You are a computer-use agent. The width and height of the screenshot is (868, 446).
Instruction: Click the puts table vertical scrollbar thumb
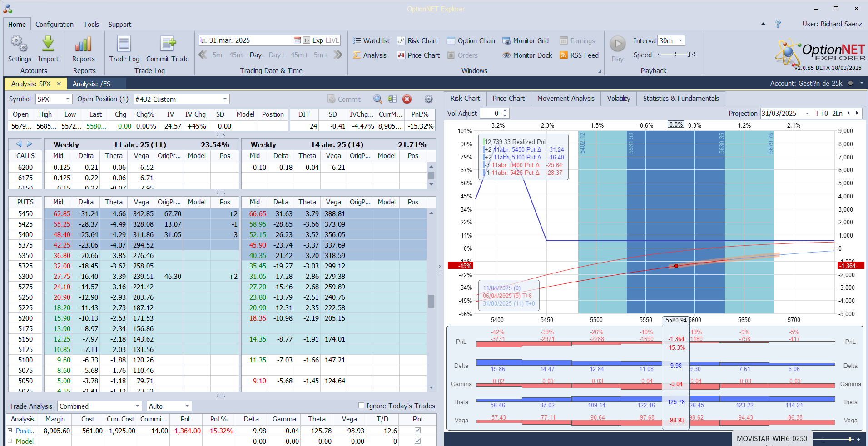(x=431, y=301)
